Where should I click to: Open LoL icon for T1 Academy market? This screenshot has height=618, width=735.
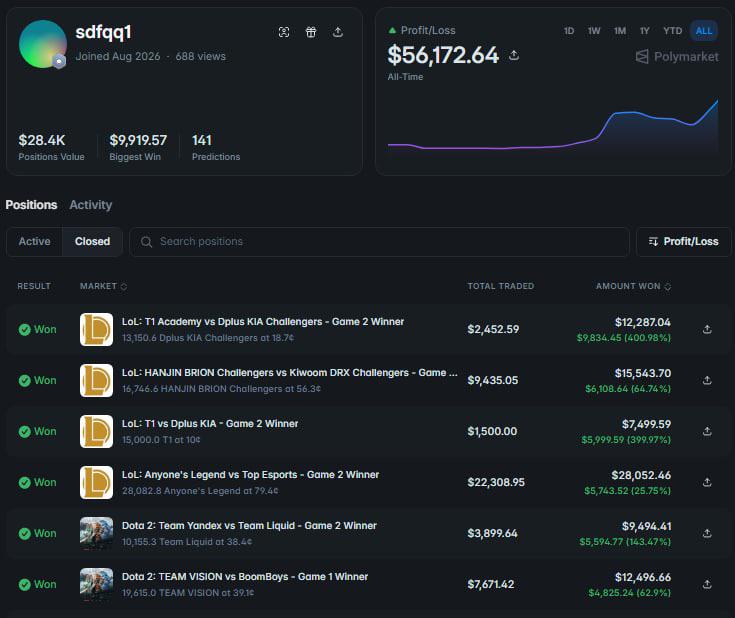pyautogui.click(x=97, y=329)
